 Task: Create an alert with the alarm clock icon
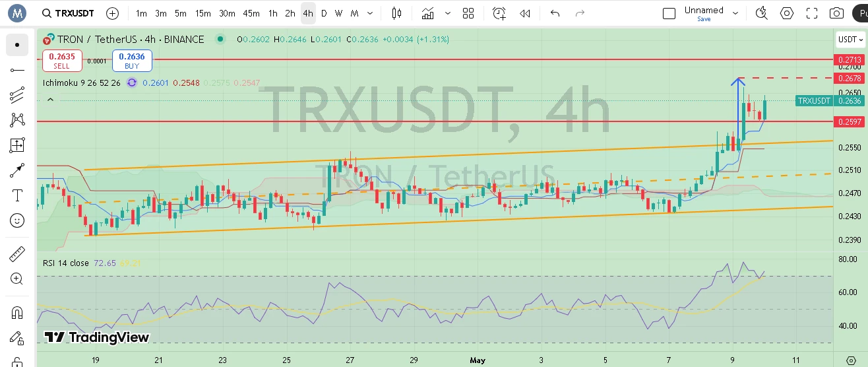click(x=499, y=13)
